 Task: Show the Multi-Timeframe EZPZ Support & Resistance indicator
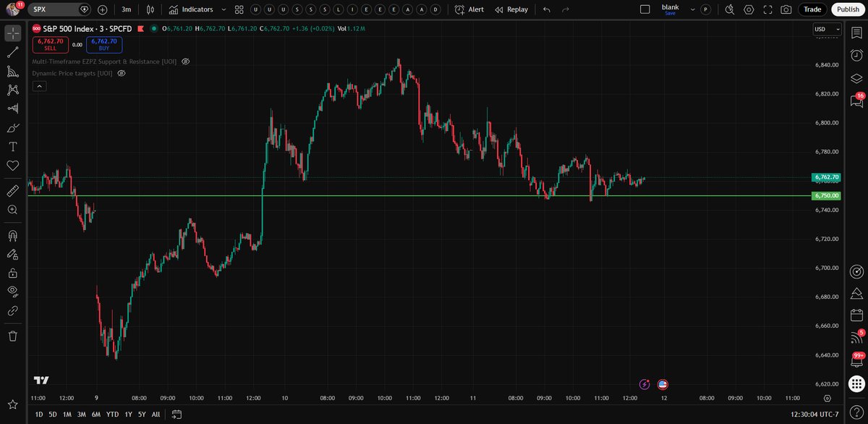pos(185,62)
